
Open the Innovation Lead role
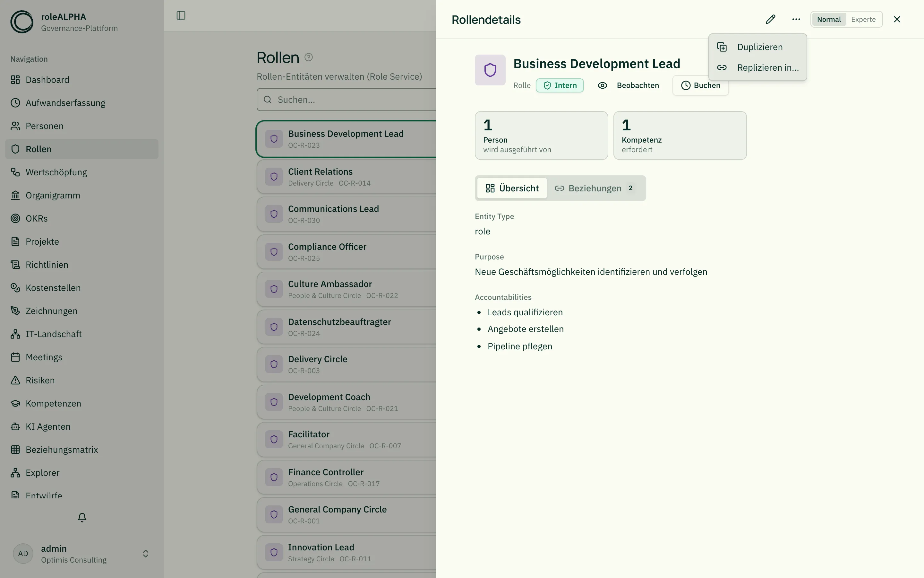pyautogui.click(x=347, y=553)
